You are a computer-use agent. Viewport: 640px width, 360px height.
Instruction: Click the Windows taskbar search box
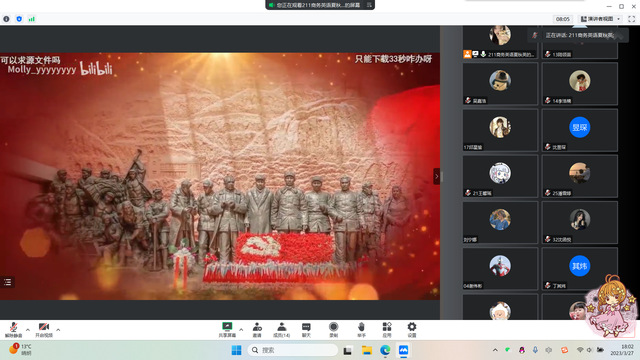coord(293,350)
